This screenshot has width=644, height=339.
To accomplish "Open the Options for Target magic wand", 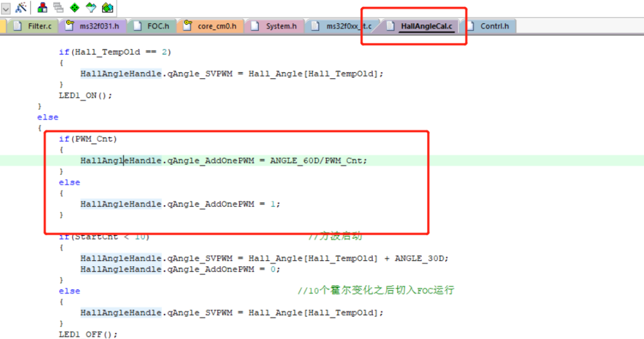I will click(20, 7).
